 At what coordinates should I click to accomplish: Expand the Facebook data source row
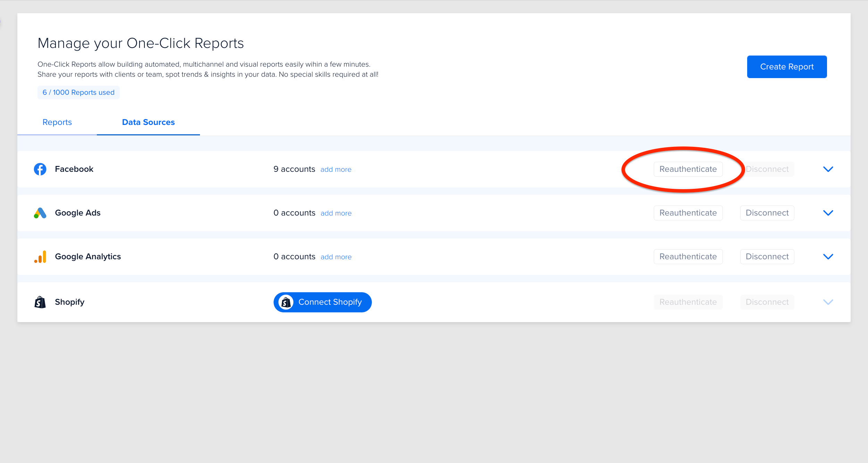(828, 169)
